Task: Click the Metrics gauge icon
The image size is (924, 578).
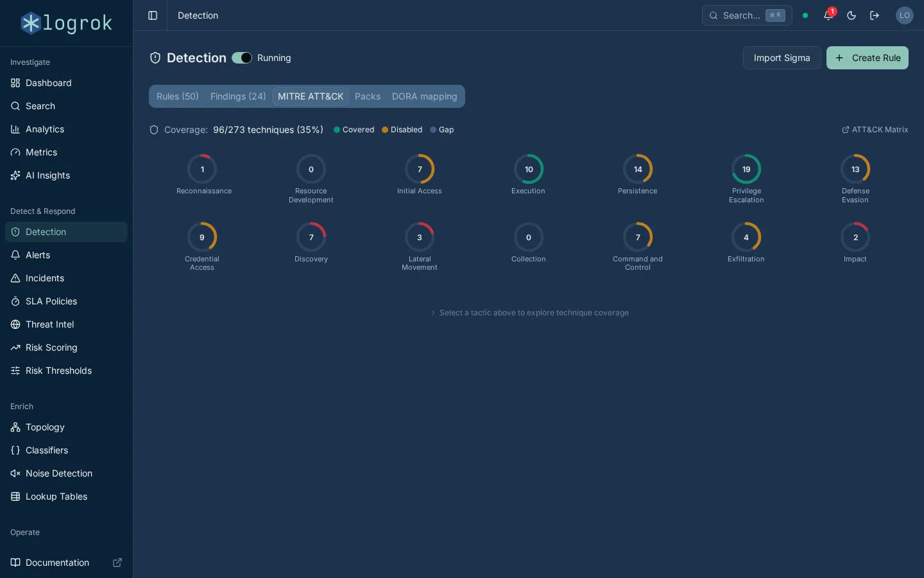Action: tap(15, 152)
